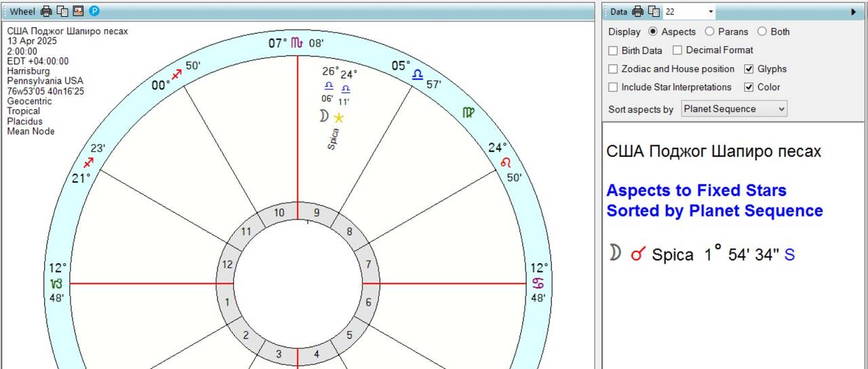Viewport: 868px width, 369px height.
Task: Click house 4 in the inner ring
Action: coord(317,354)
